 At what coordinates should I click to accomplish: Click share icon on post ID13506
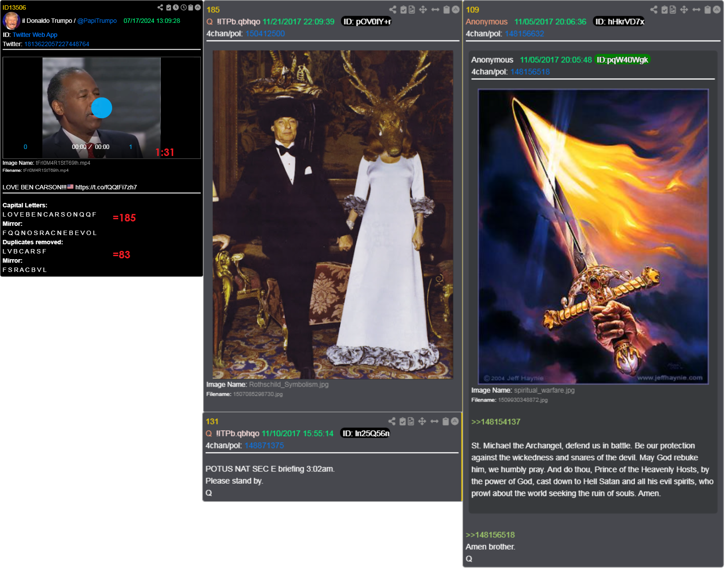click(160, 7)
